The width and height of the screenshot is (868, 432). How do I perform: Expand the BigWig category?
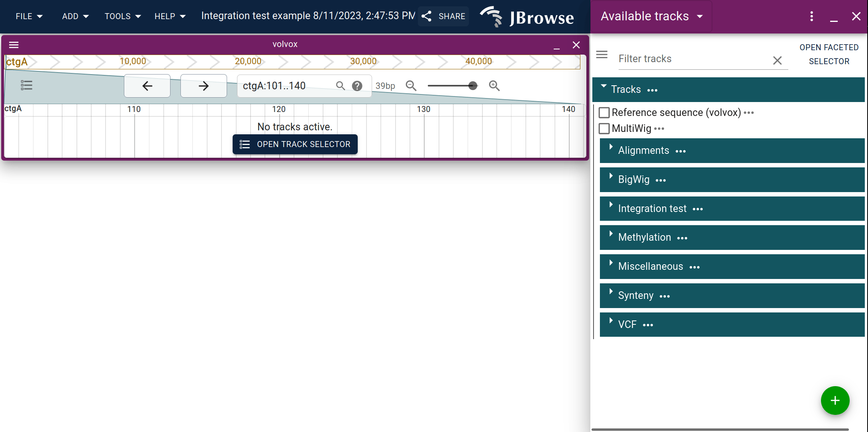pyautogui.click(x=611, y=176)
